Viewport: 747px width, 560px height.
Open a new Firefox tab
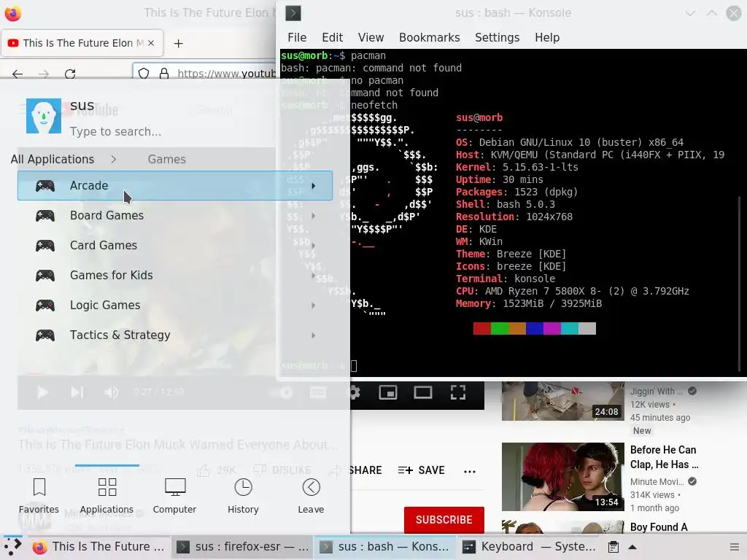[x=178, y=43]
